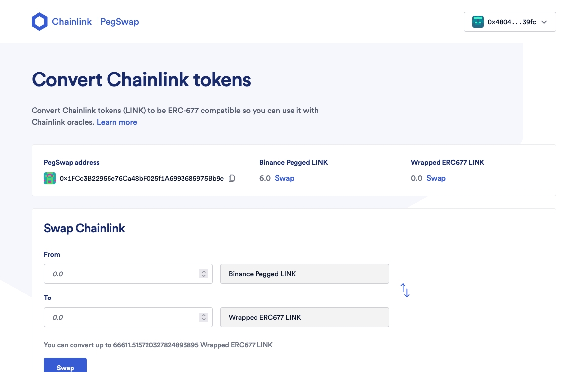This screenshot has height=372, width=588.
Task: Click Swap next to Wrapped ERC677 LINK
Action: coord(436,178)
